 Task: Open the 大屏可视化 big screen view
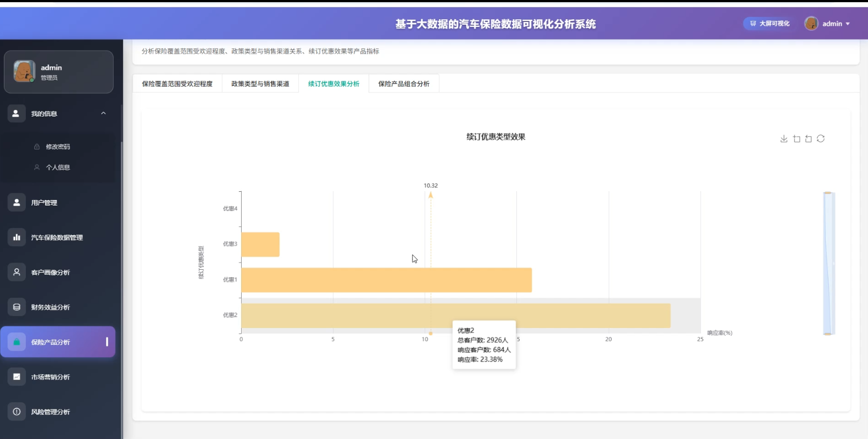coord(769,24)
